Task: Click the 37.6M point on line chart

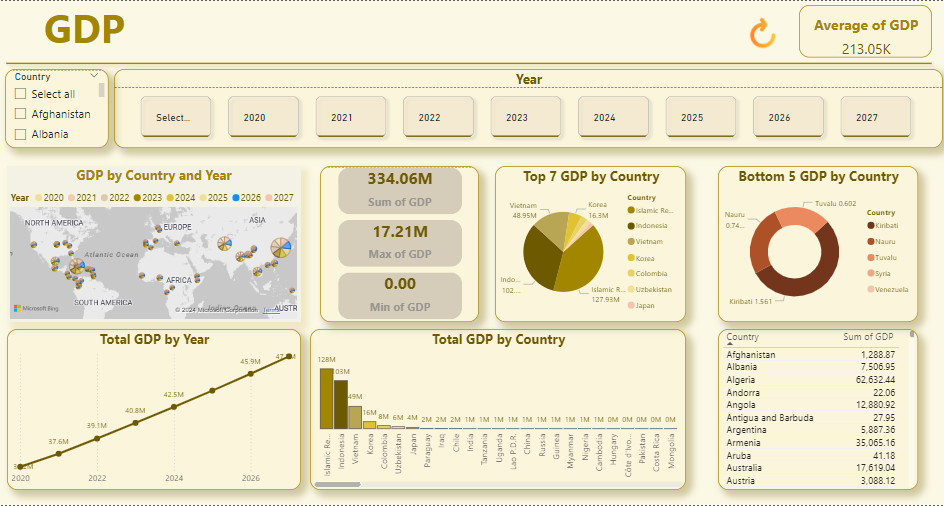Action: (58, 454)
